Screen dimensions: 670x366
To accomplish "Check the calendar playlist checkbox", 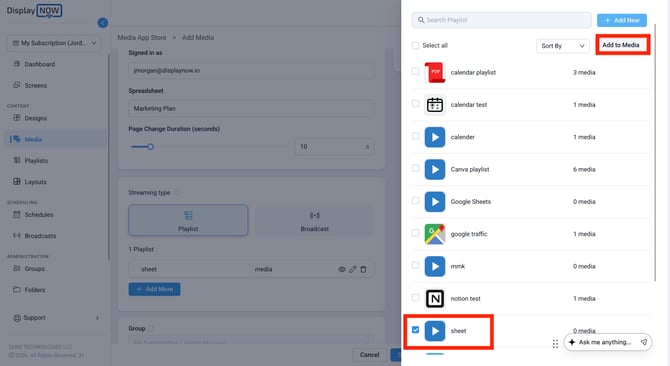I will 415,71.
